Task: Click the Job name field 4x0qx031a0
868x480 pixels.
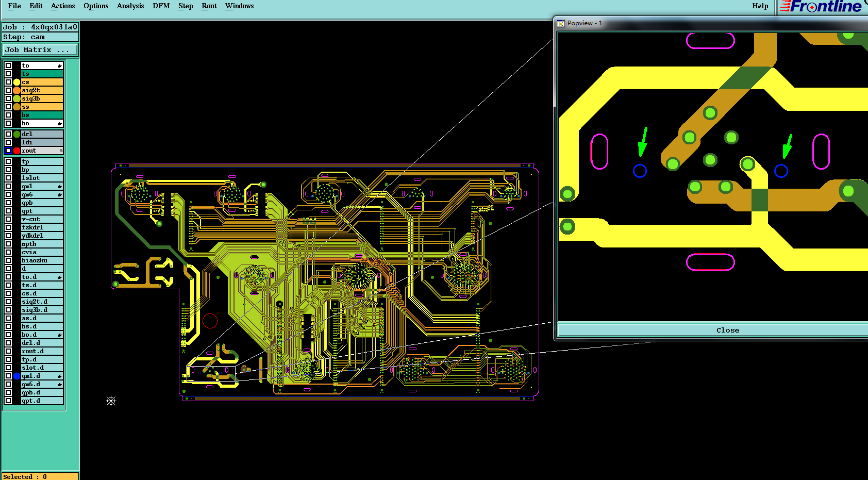Action: (40, 27)
